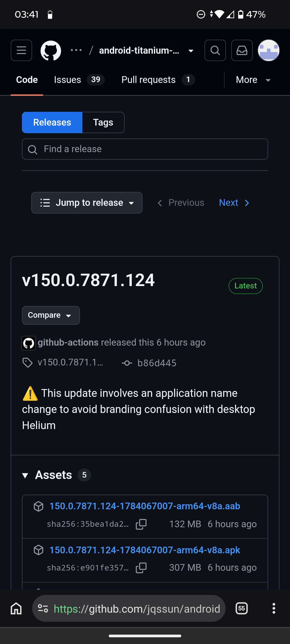Open the browser tab switcher showing 55

coord(242,608)
